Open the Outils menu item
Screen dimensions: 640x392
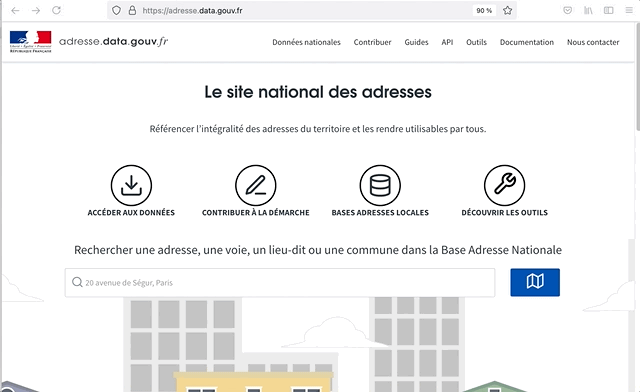[x=476, y=42]
